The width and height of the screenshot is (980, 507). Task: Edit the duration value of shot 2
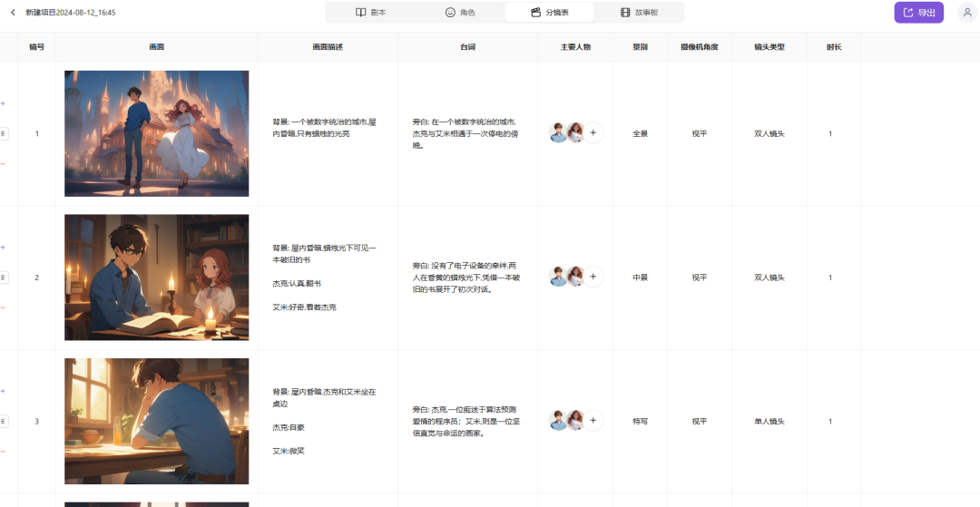pos(830,278)
